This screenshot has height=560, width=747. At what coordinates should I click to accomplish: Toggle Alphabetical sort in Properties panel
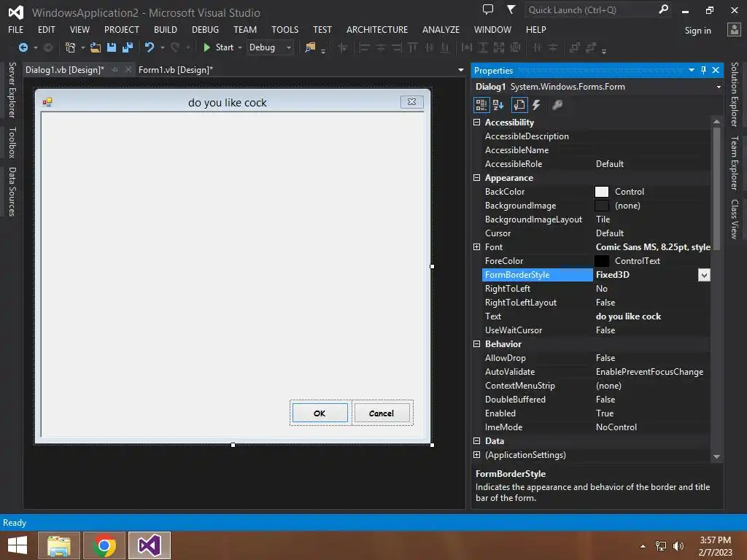tap(498, 105)
